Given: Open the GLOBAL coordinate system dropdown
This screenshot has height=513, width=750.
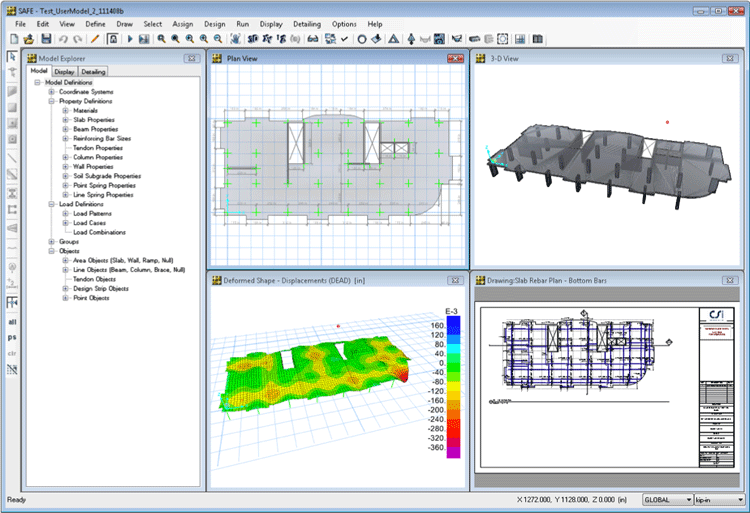Looking at the screenshot, I should [x=667, y=500].
